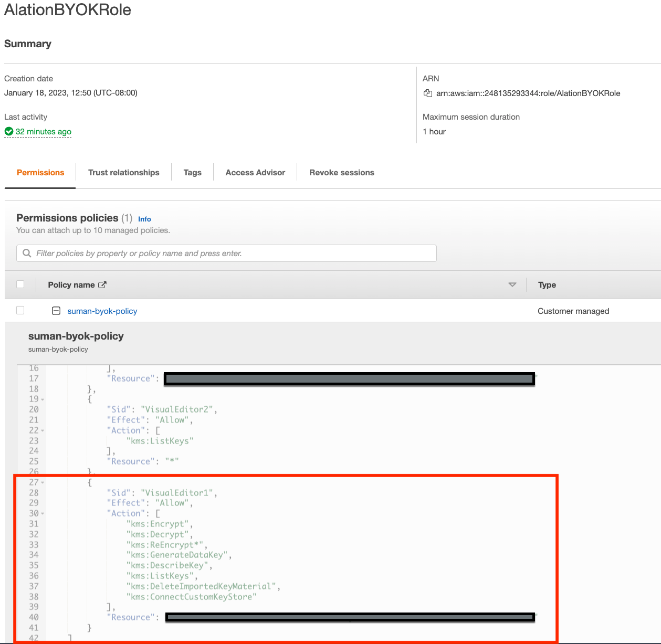
Task: Click "kms:ListKeys" on line 36
Action: pyautogui.click(x=160, y=576)
